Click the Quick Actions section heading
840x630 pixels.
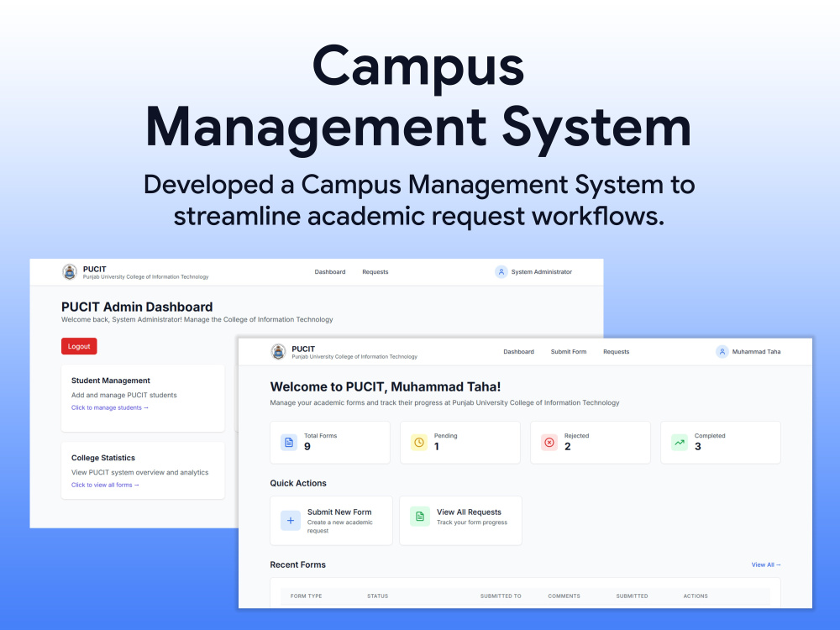tap(298, 483)
